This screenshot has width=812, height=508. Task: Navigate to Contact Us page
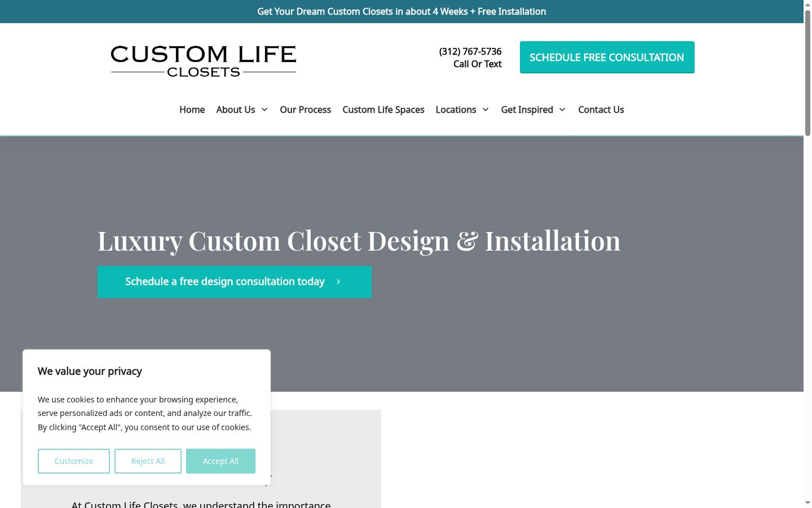pyautogui.click(x=601, y=110)
